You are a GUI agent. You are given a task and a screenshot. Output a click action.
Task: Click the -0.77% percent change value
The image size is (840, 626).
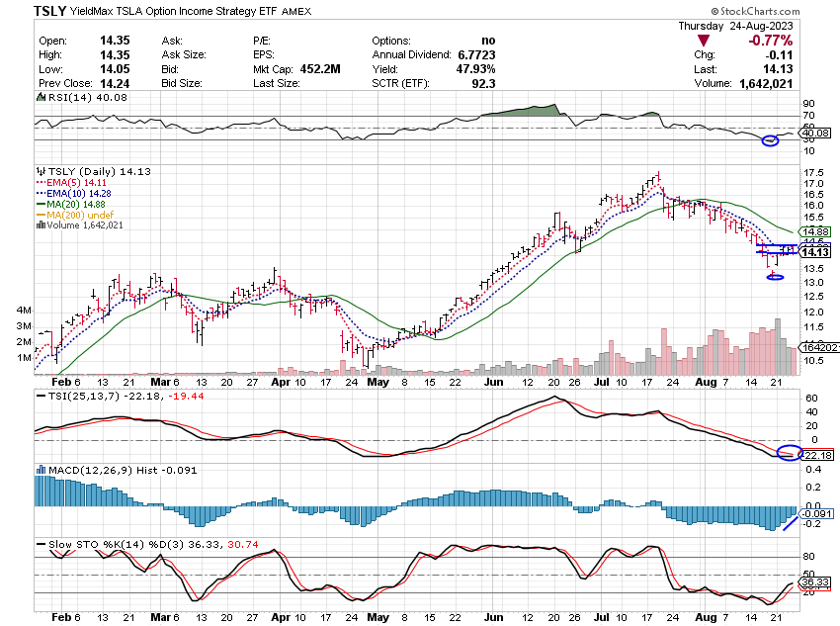point(771,41)
